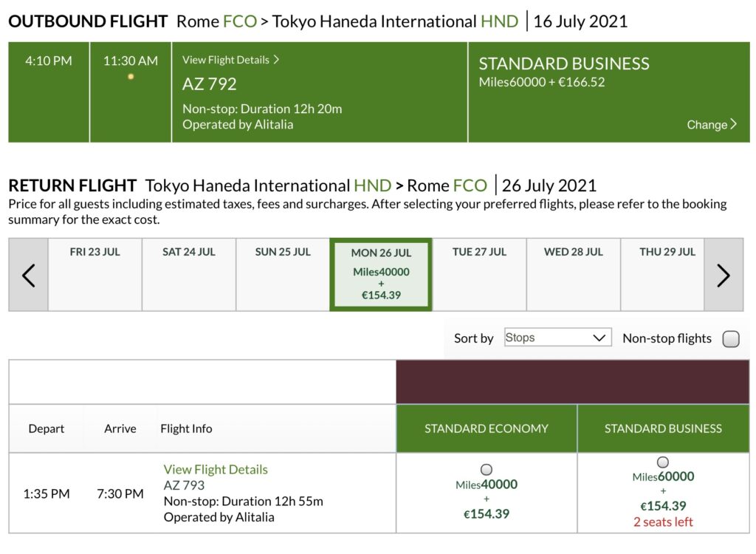756x554 pixels.
Task: Enable the Non-stop flights checkbox
Action: [731, 339]
